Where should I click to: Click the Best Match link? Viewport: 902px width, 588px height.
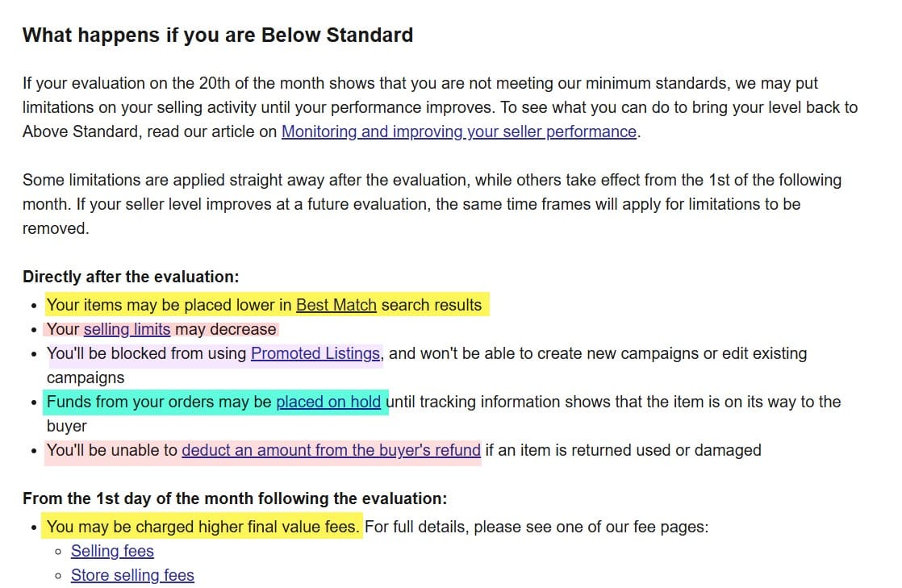point(336,305)
